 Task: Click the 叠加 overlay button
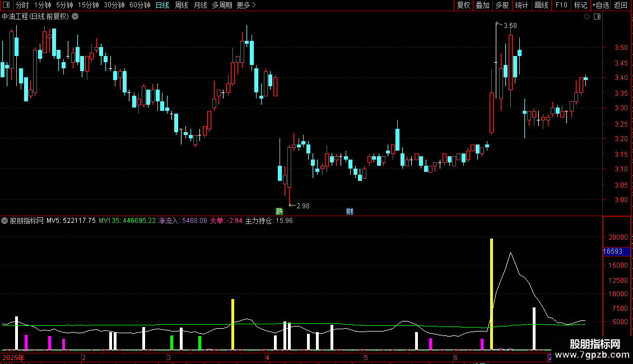[482, 5]
